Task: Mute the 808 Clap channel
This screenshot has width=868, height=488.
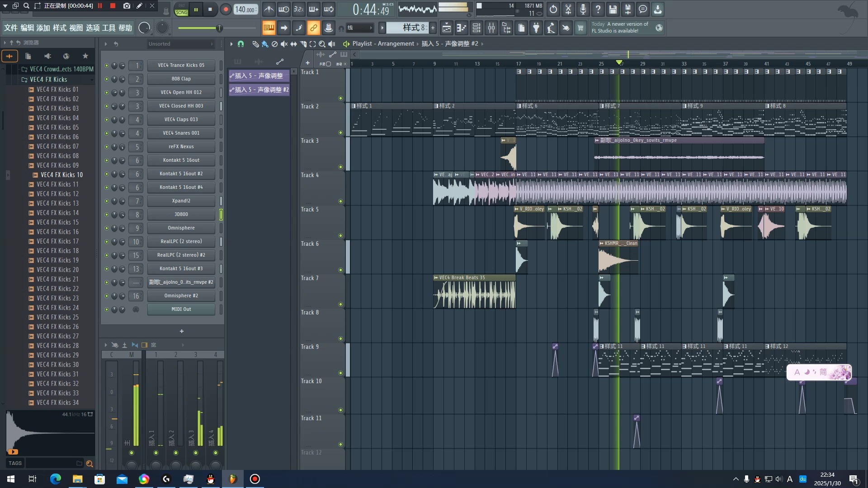Action: (x=107, y=79)
